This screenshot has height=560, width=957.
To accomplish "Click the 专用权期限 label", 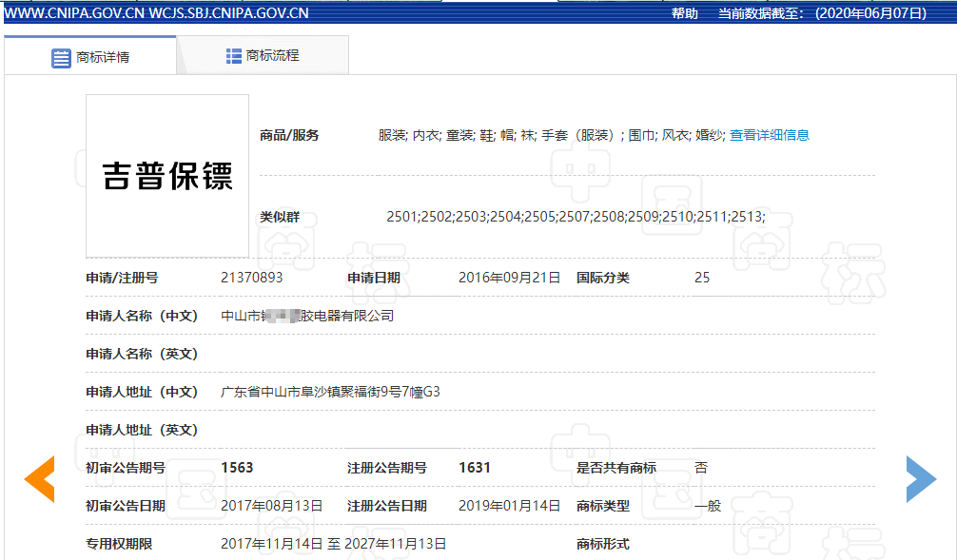I will [119, 544].
